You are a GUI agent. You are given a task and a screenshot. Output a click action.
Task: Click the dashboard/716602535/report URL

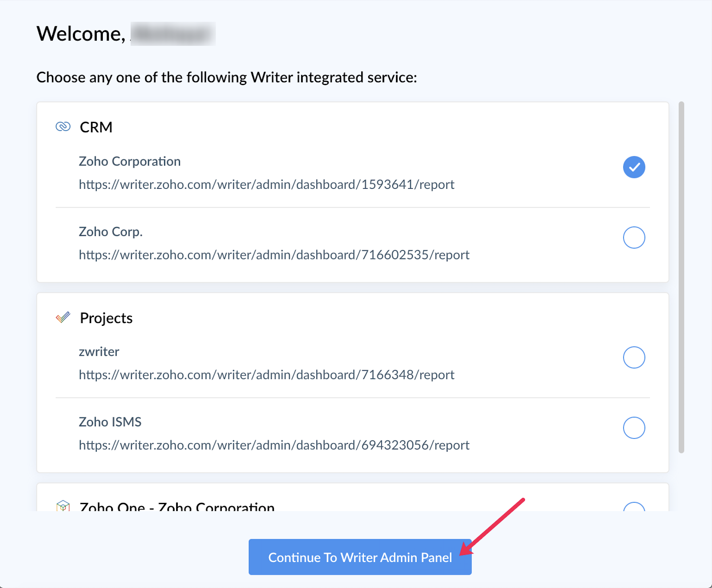coord(274,255)
